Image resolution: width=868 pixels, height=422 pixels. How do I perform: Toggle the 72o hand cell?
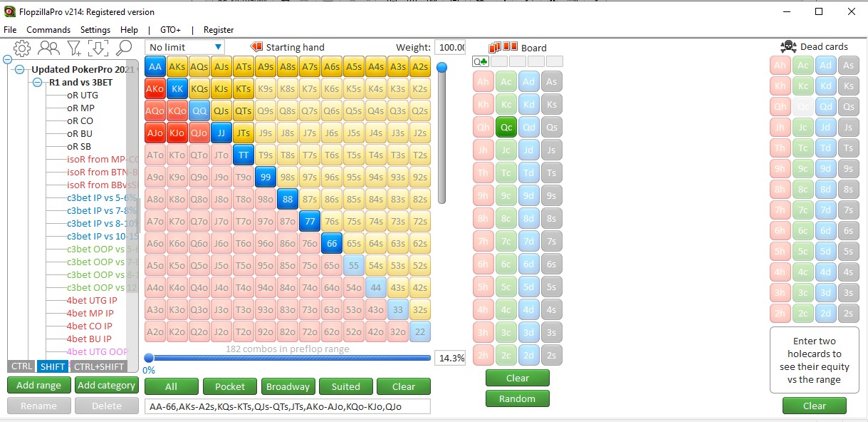coord(310,332)
